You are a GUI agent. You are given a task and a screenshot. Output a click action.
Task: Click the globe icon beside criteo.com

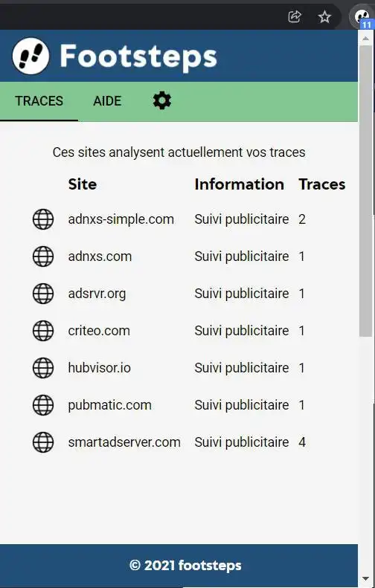43,330
